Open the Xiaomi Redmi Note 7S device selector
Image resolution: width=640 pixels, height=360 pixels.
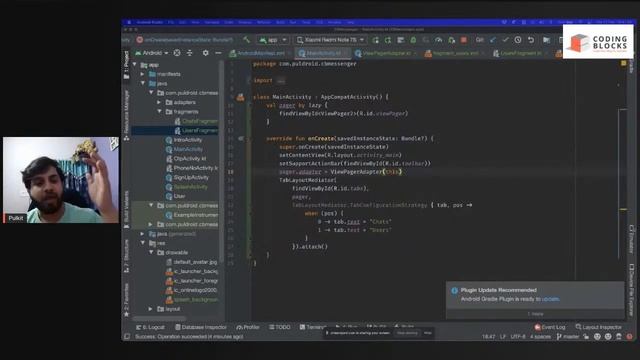[330, 40]
